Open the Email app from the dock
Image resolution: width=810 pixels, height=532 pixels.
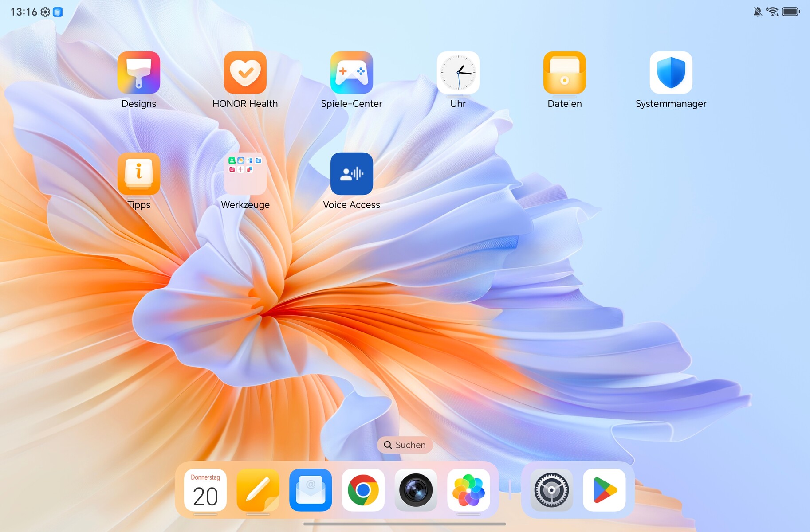point(310,490)
